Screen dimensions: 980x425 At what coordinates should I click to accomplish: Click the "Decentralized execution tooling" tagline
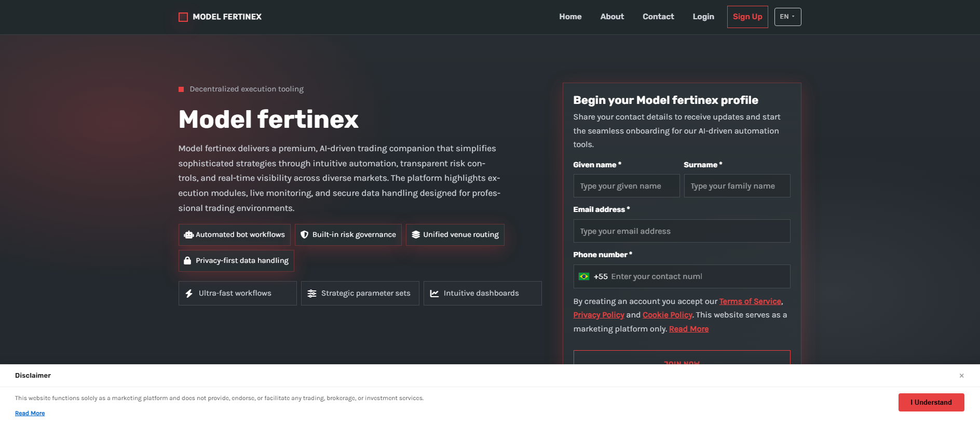click(x=247, y=89)
